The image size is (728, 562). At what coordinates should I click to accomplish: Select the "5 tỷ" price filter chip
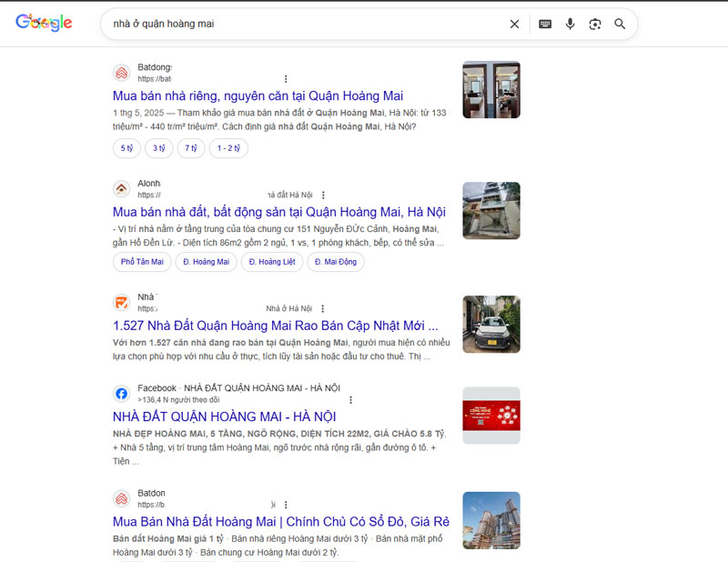click(x=126, y=148)
